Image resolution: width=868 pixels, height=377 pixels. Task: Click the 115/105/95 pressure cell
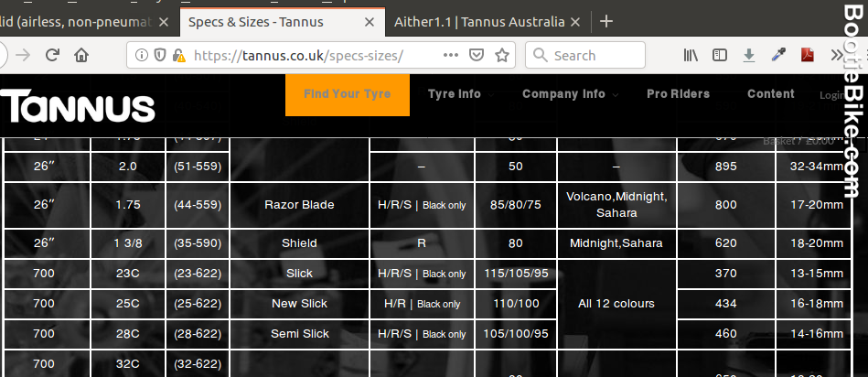(x=515, y=274)
